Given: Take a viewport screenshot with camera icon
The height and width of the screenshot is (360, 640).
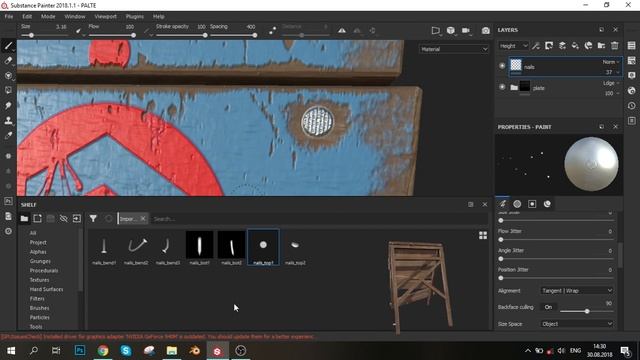Looking at the screenshot, I should coord(485,31).
